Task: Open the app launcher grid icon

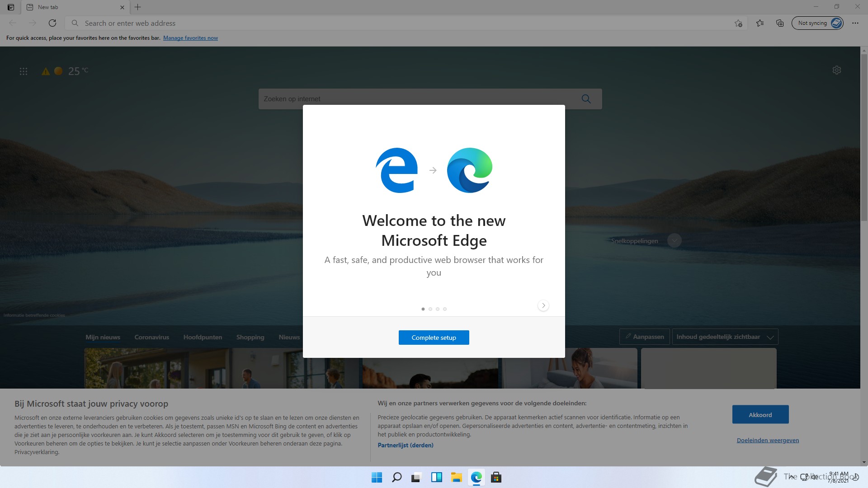Action: 24,71
